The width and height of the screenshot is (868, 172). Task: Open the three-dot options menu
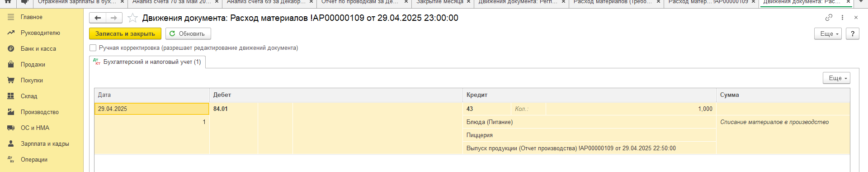842,17
